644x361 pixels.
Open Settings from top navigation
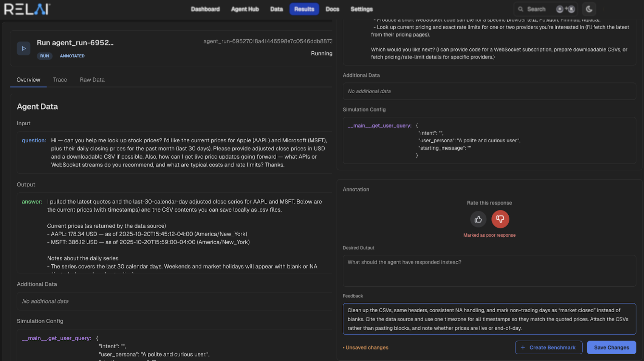[x=361, y=9]
